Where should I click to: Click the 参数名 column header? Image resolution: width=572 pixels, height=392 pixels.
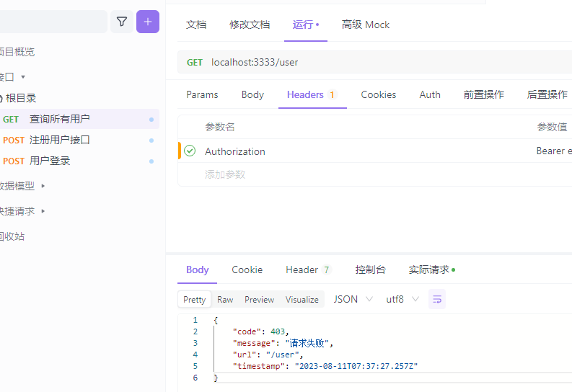[219, 127]
